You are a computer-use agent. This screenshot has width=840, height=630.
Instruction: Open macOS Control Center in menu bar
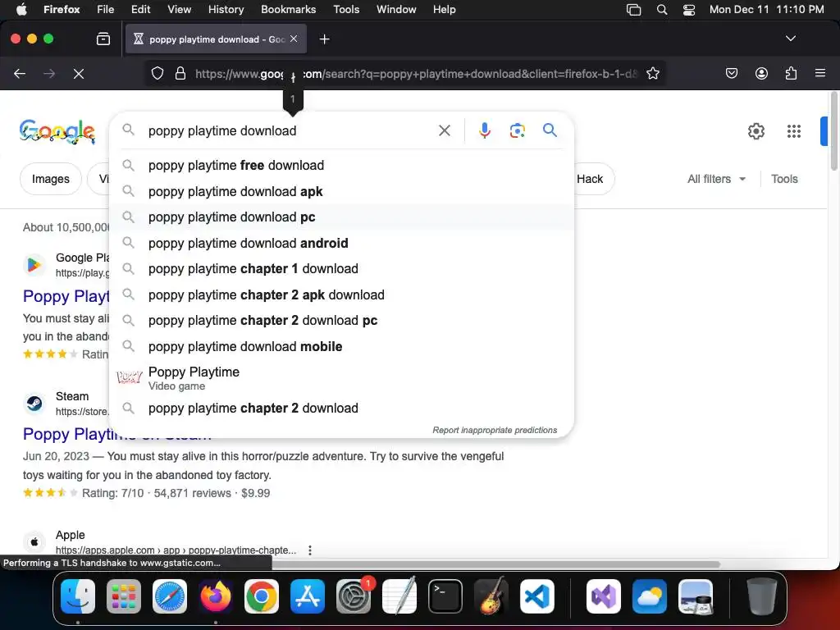pos(689,9)
